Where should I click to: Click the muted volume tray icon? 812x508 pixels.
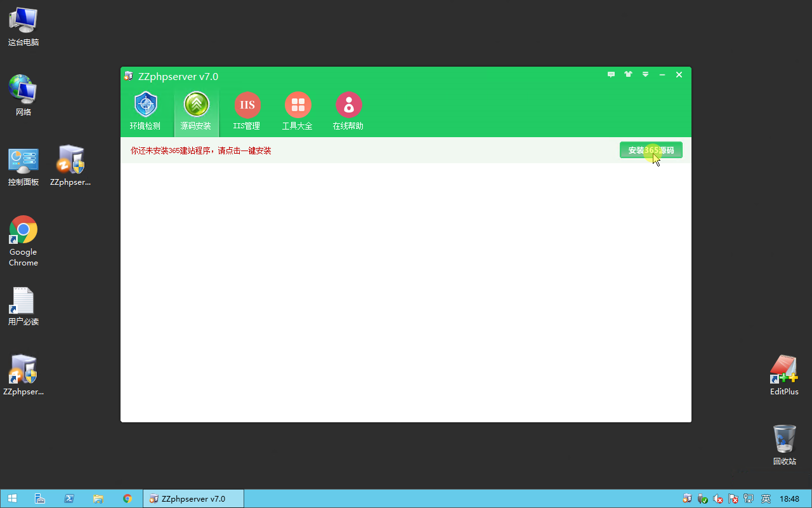718,498
